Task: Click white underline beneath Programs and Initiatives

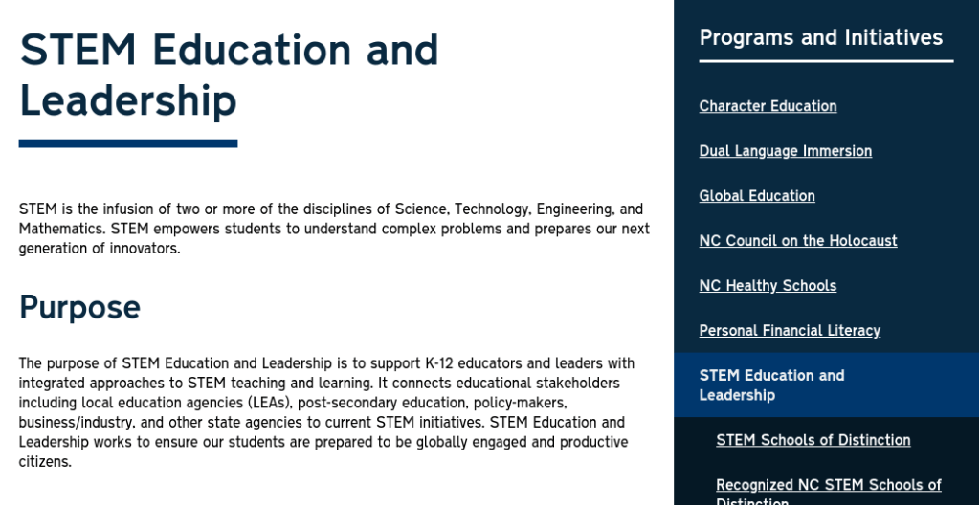Action: (826, 61)
